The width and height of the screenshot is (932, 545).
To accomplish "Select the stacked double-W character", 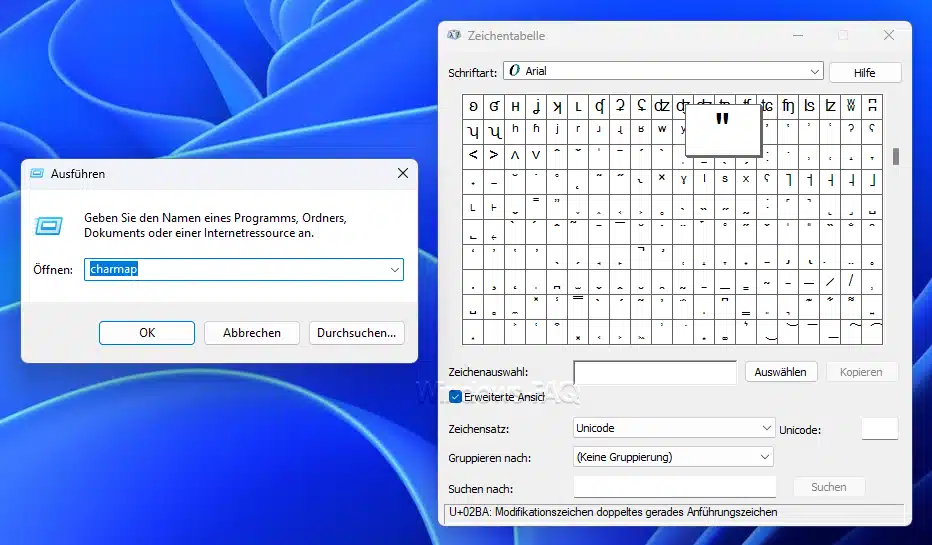I will point(851,106).
